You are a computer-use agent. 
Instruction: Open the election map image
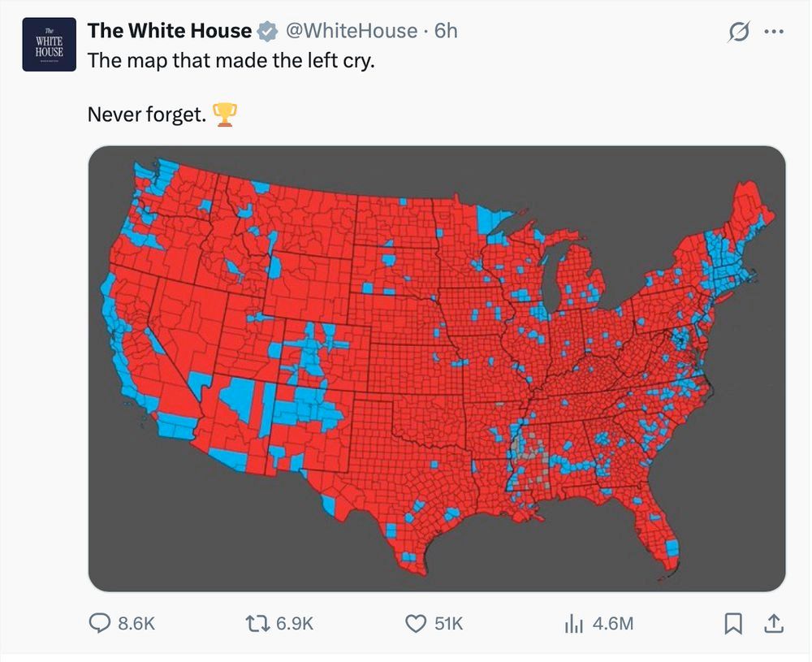[x=438, y=367]
